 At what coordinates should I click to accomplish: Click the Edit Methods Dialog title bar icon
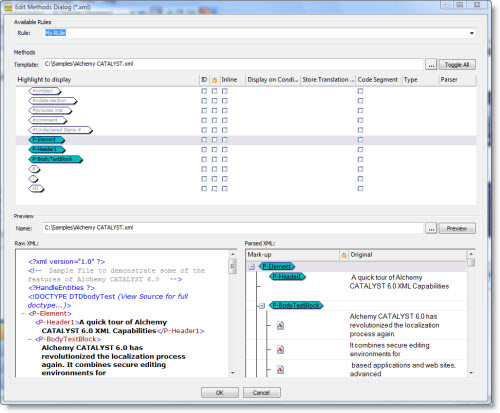point(8,7)
